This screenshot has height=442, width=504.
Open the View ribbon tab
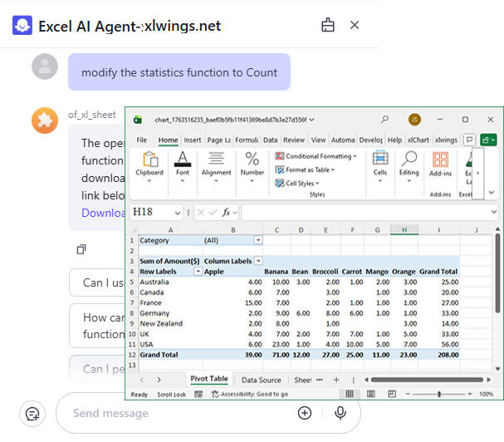click(318, 140)
